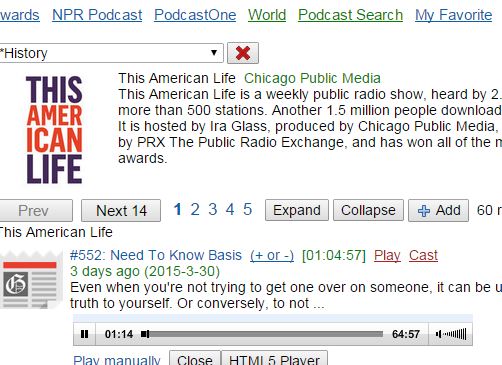The height and width of the screenshot is (365, 502).
Task: Open the My Favorite link
Action: click(453, 15)
